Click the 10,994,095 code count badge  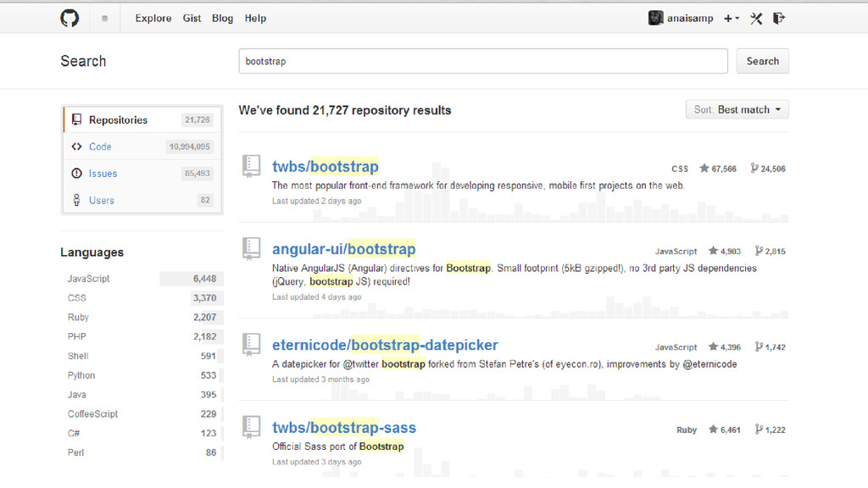189,147
